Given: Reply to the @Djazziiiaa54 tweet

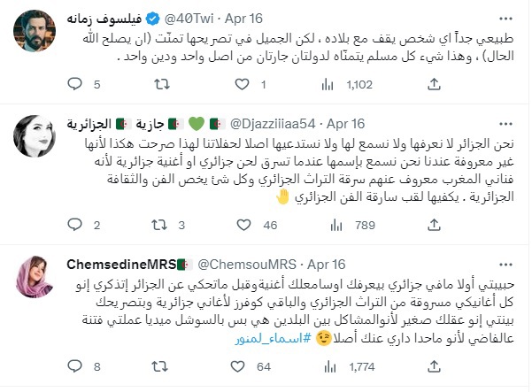Looking at the screenshot, I should click(x=75, y=225).
